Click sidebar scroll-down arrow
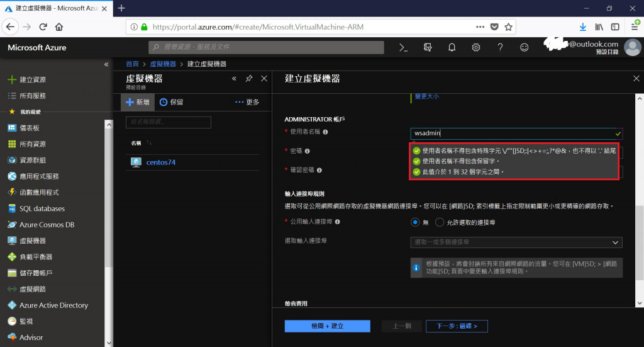This screenshot has height=347, width=644. coord(108,343)
